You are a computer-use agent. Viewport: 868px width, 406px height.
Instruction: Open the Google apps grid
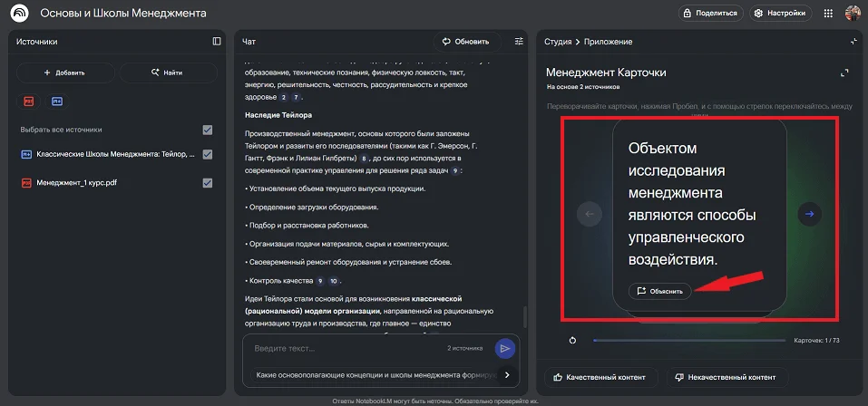click(x=827, y=14)
